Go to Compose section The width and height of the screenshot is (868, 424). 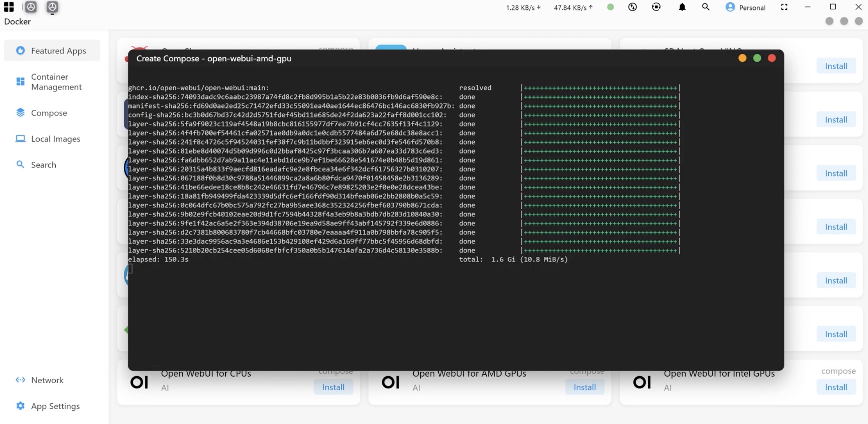point(52,113)
